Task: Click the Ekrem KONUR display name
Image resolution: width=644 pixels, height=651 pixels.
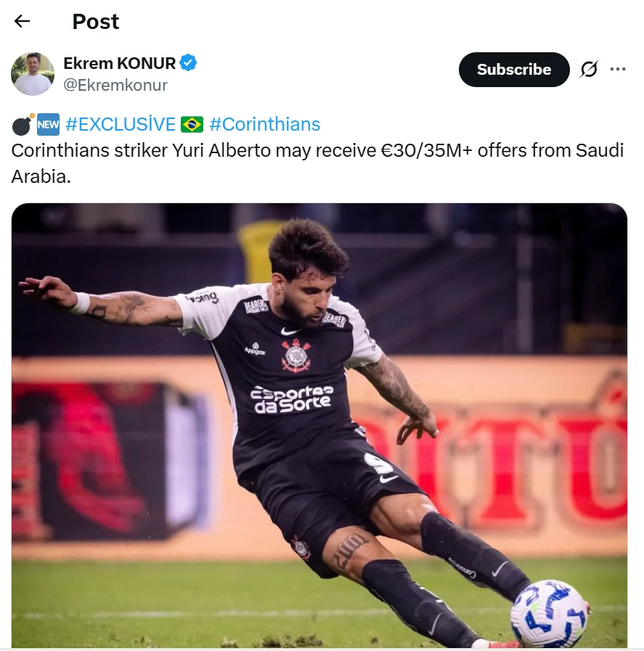Action: 120,63
